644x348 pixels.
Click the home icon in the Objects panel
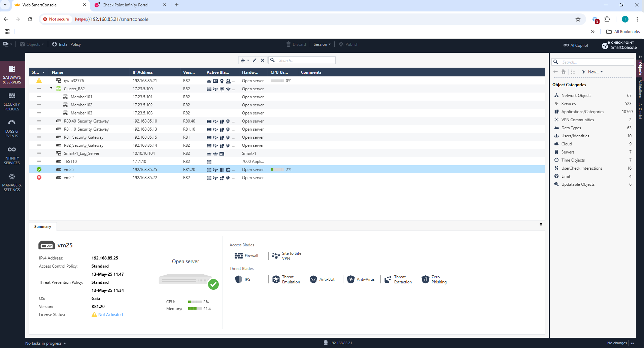[564, 72]
